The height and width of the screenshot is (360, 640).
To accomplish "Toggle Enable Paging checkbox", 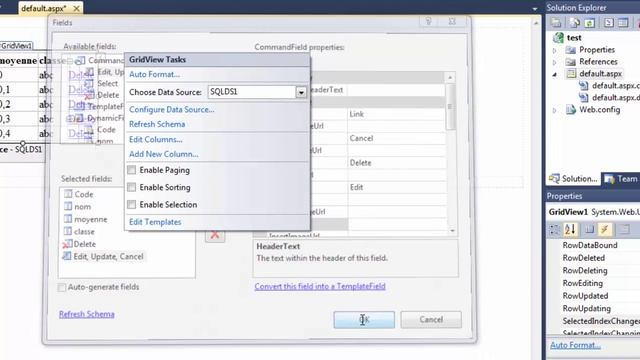I will point(131,170).
